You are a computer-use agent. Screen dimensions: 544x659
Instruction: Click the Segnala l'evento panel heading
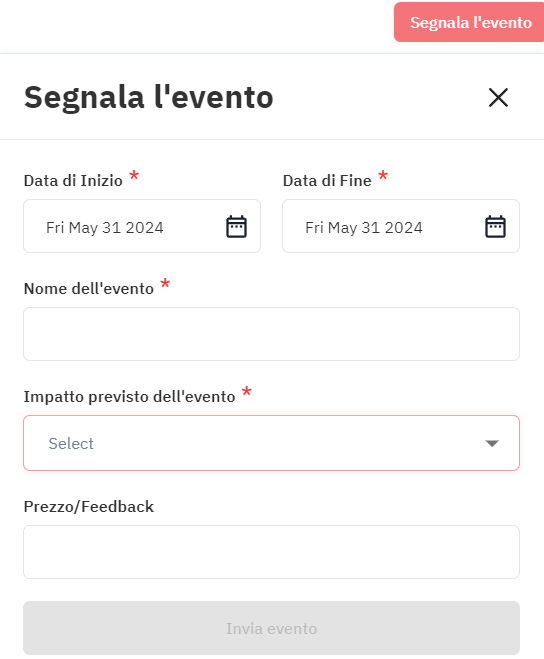click(149, 98)
